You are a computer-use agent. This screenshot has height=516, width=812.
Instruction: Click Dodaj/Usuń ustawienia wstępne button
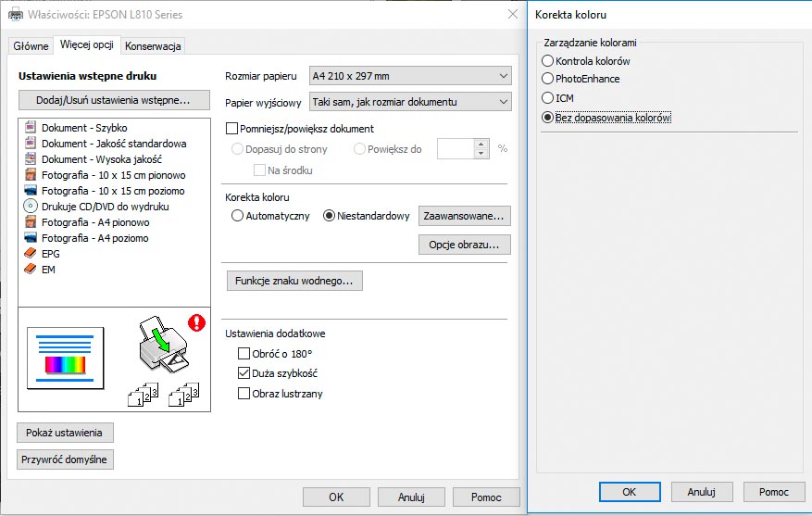tap(114, 100)
